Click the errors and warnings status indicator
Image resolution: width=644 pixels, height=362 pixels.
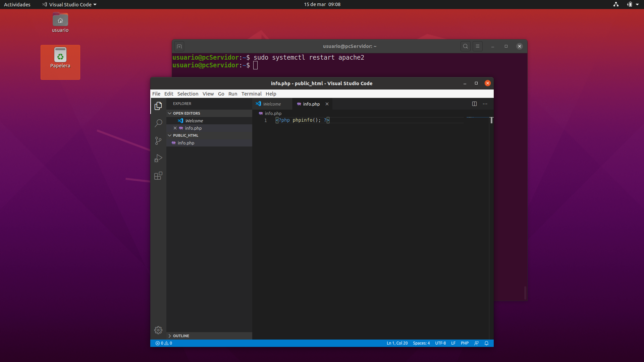164,343
